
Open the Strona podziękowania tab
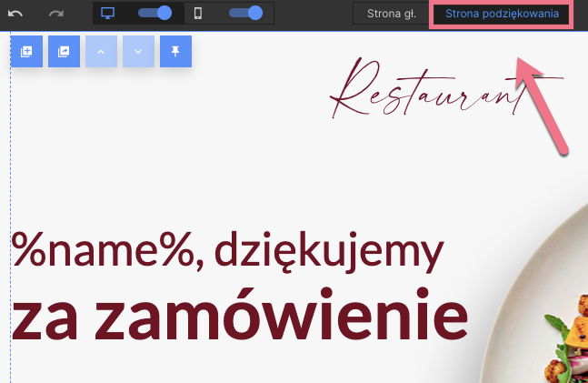coord(502,14)
